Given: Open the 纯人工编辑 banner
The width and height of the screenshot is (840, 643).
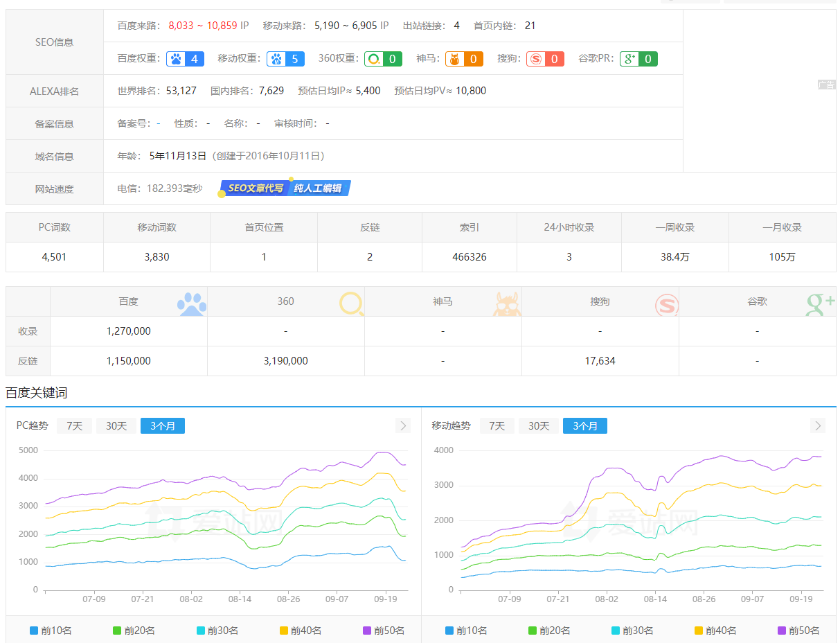Looking at the screenshot, I should pos(319,188).
